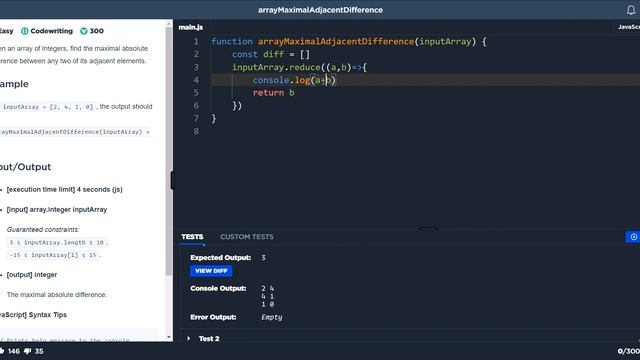Click the 'Guaranteed constraints:' text
Viewport: 640px width, 360px height.
coord(43,230)
